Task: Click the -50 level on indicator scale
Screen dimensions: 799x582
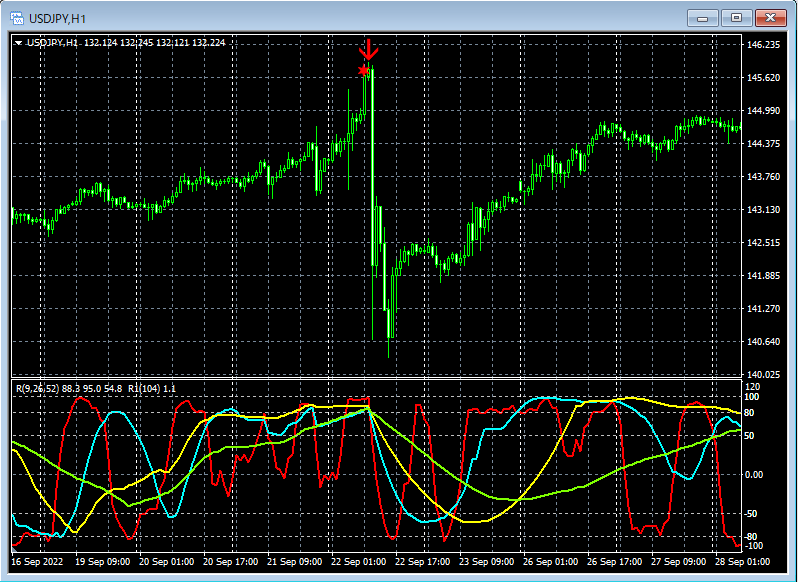Action: coord(751,514)
